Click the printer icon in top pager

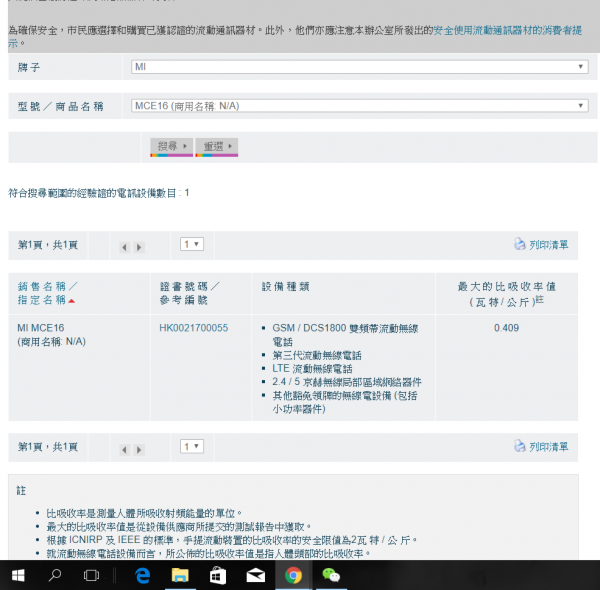[519, 244]
